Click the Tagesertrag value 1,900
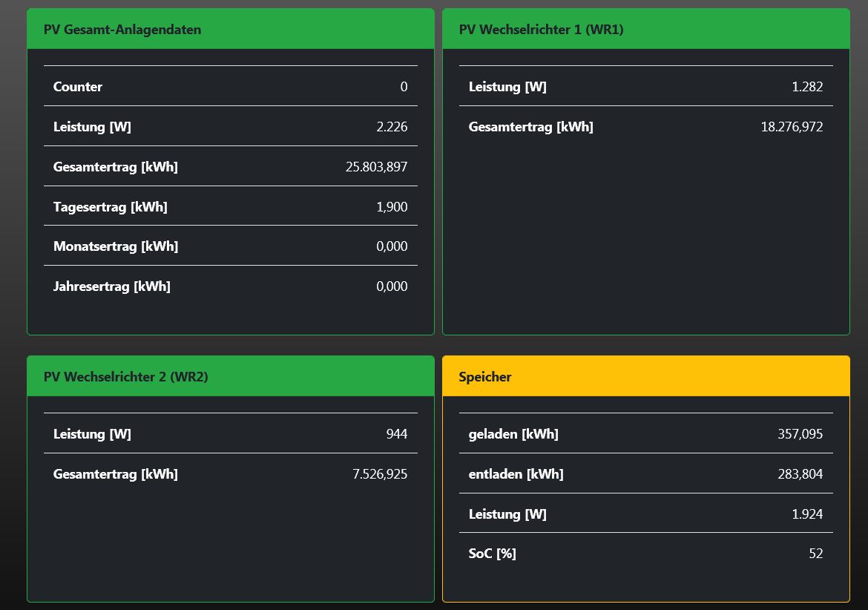 click(392, 207)
